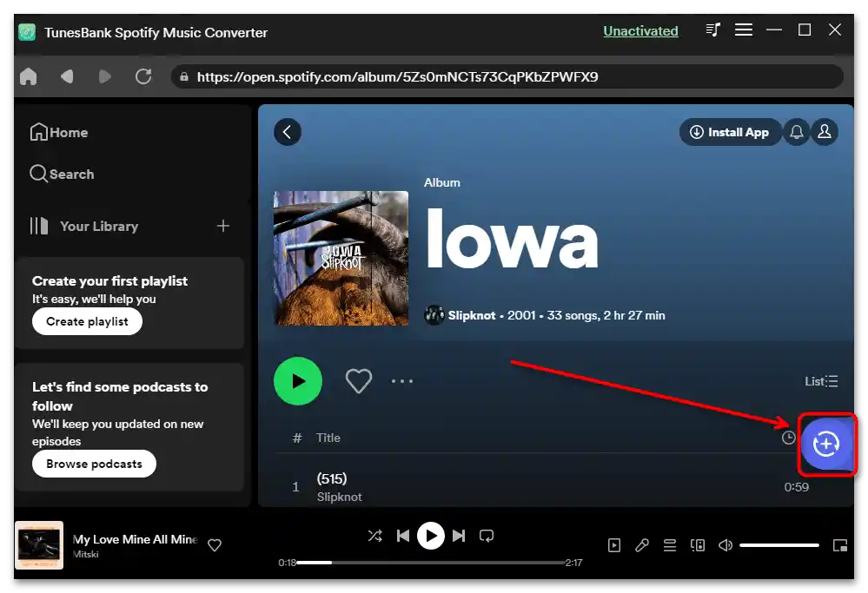Image resolution: width=868 pixels, height=593 pixels.
Task: Click the now-playing album thumbnail
Action: point(39,545)
